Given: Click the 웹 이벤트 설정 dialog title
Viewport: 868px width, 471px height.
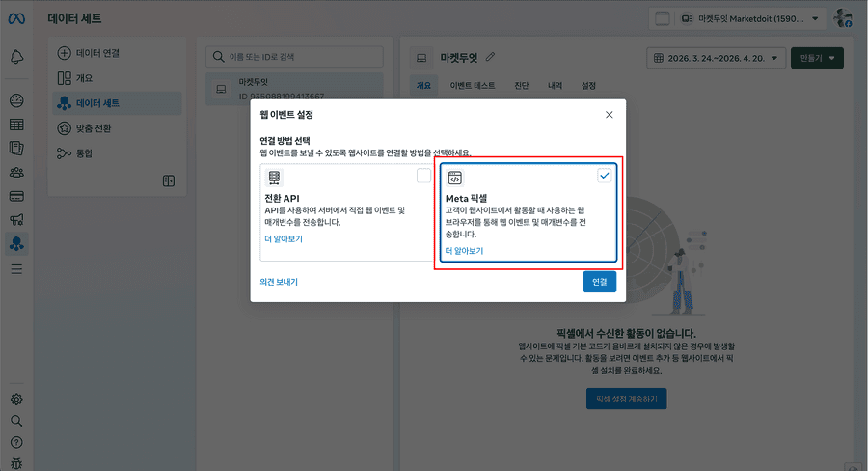Looking at the screenshot, I should click(286, 115).
